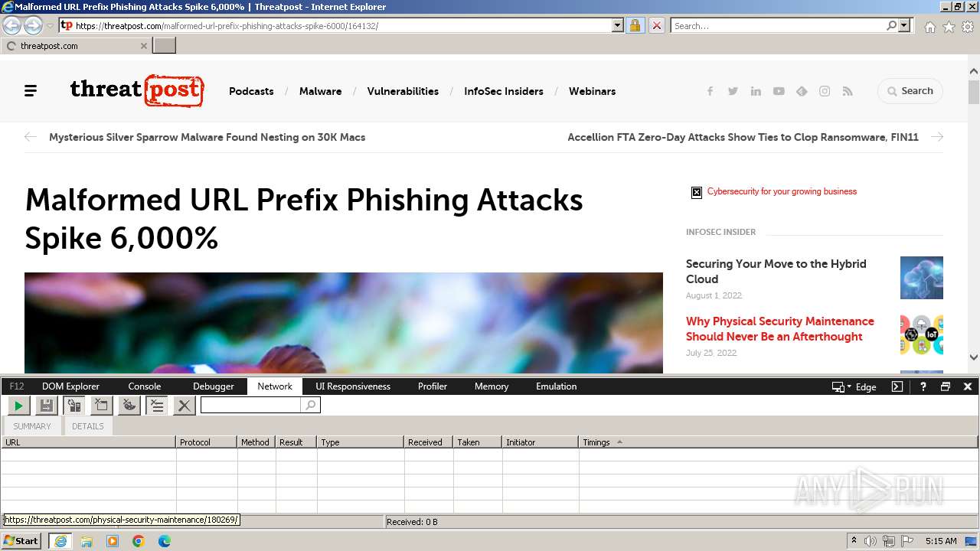This screenshot has height=551, width=980.
Task: Open the Vulnerabilities section
Action: click(403, 91)
